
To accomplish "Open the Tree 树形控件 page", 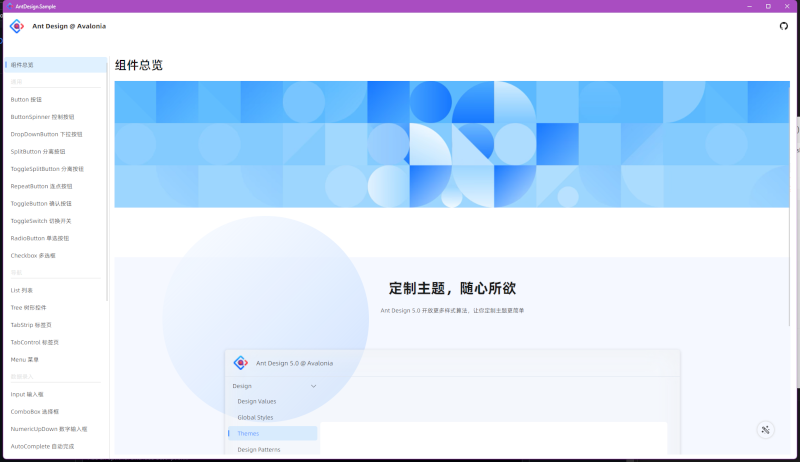I will coord(28,307).
